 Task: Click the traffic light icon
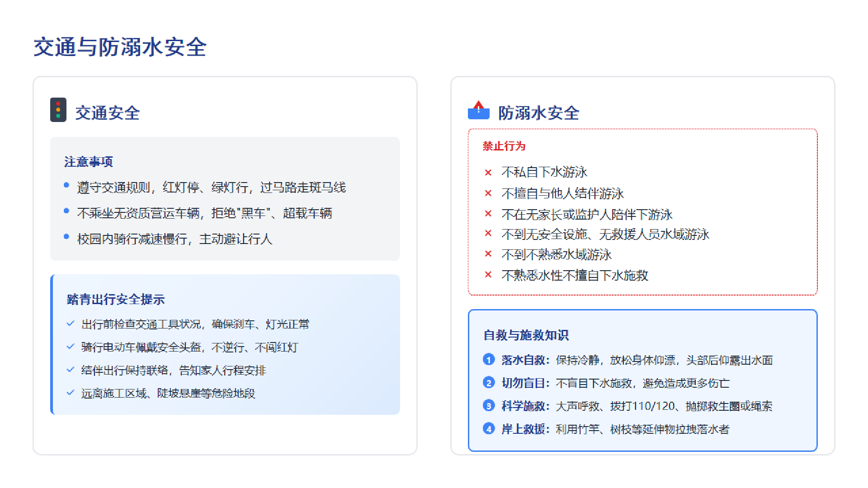58,110
